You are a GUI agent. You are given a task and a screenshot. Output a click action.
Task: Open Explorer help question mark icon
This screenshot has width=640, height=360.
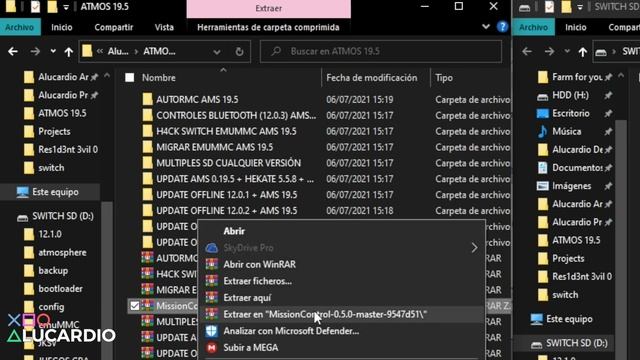pos(502,27)
